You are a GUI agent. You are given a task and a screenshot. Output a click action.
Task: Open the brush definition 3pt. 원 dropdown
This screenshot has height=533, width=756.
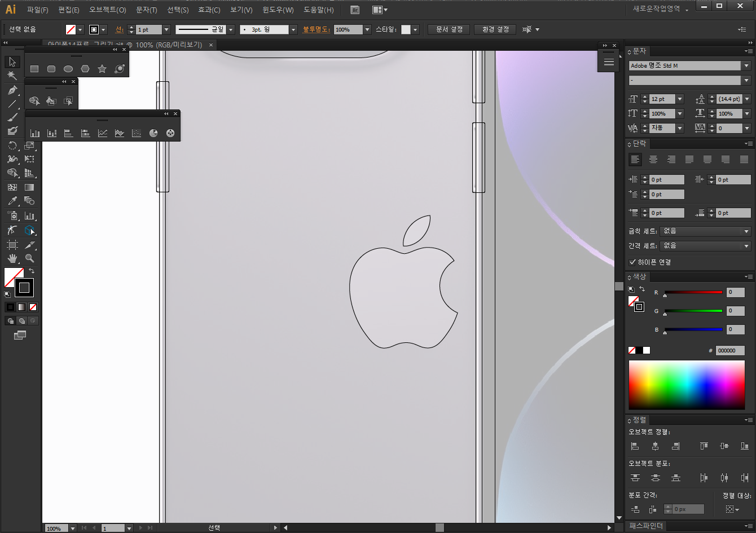pyautogui.click(x=293, y=29)
